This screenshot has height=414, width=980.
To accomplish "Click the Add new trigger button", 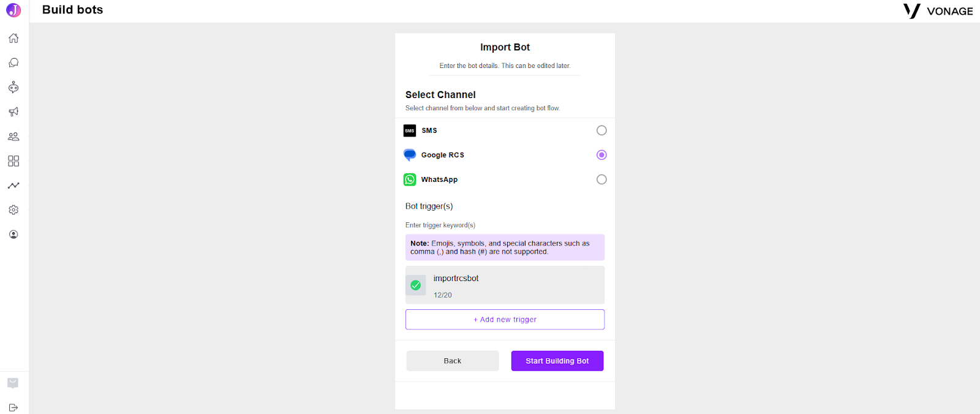I will [x=505, y=319].
